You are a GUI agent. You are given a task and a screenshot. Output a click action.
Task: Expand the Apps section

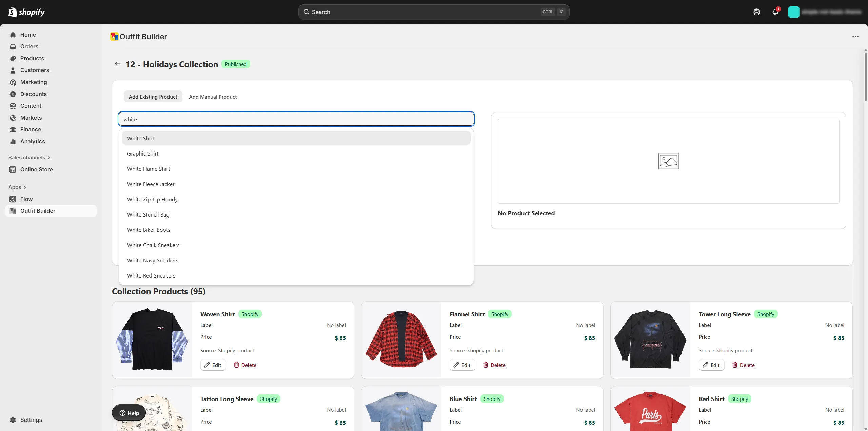[x=17, y=187]
